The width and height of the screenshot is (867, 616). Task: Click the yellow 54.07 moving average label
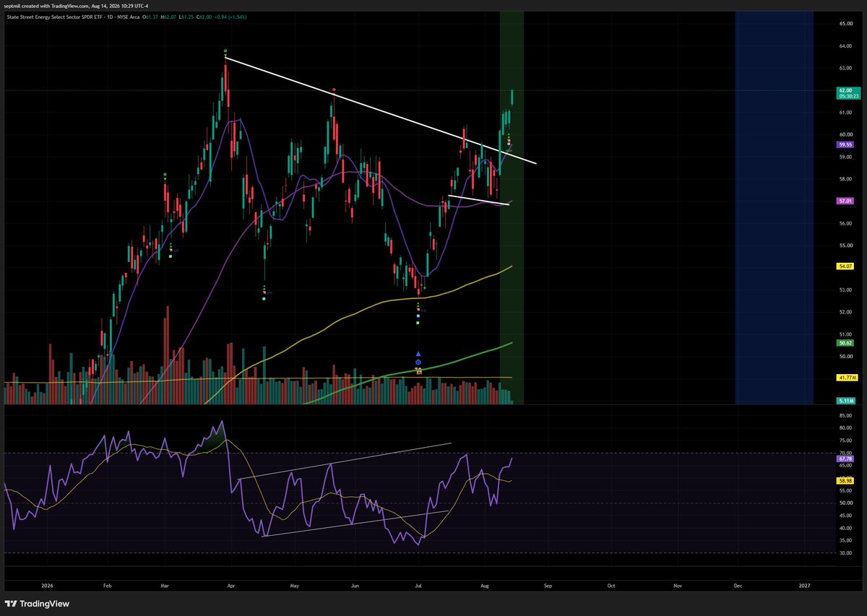(x=845, y=266)
